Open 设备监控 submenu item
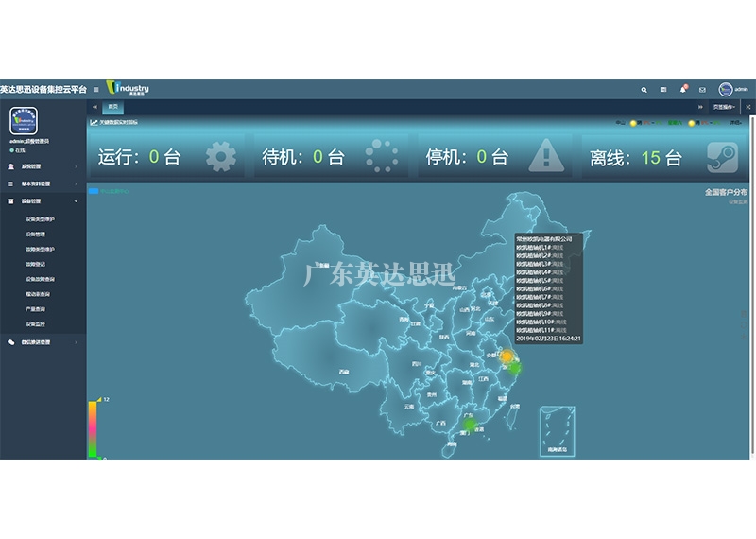The height and width of the screenshot is (539, 756). point(35,324)
